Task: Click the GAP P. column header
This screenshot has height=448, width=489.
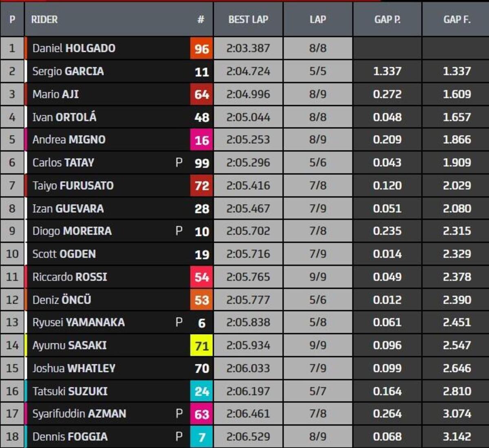Action: (x=387, y=20)
